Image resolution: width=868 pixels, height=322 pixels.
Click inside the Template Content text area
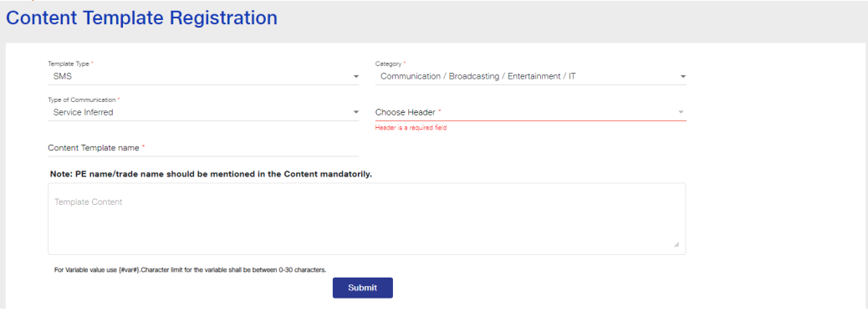tap(366, 219)
